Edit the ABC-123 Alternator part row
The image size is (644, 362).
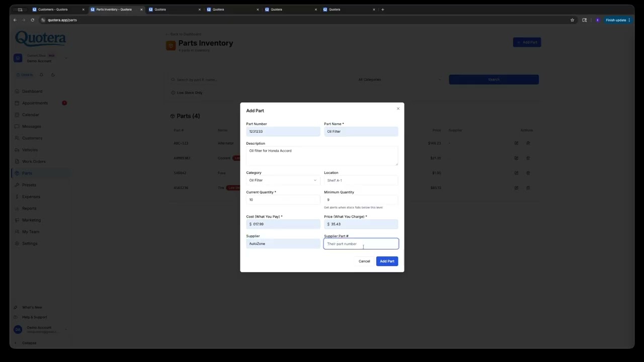click(x=516, y=143)
